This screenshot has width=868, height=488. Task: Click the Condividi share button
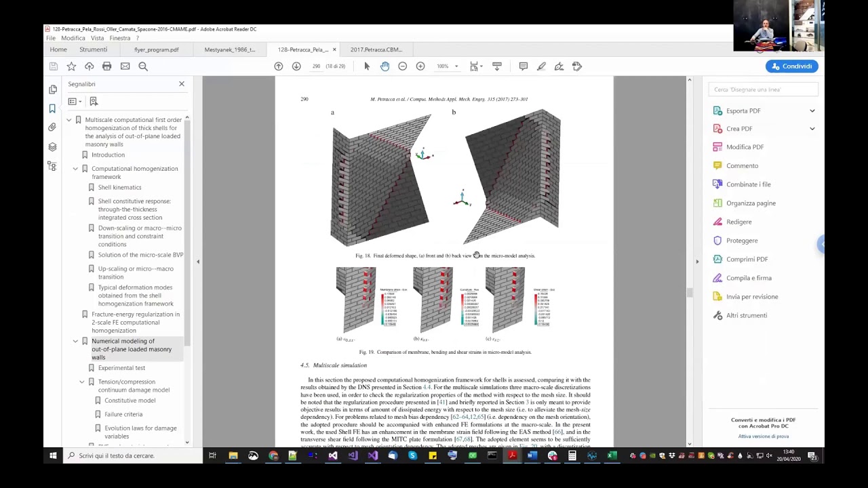(x=792, y=66)
